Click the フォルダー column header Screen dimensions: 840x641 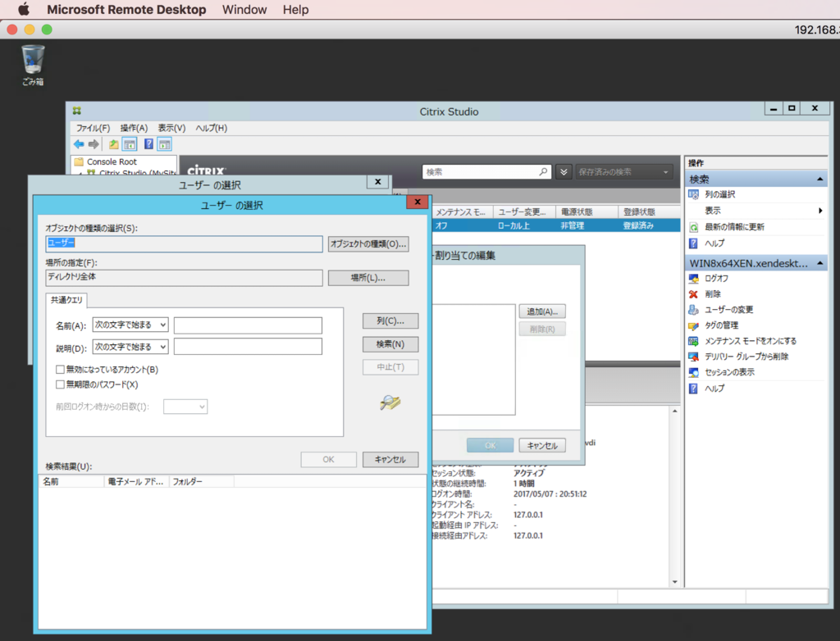pyautogui.click(x=202, y=482)
